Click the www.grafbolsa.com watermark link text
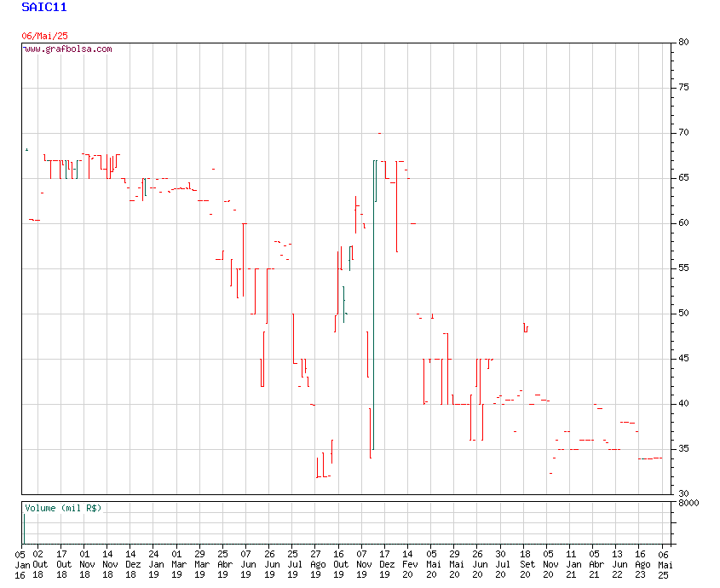720x588 pixels. [68, 49]
